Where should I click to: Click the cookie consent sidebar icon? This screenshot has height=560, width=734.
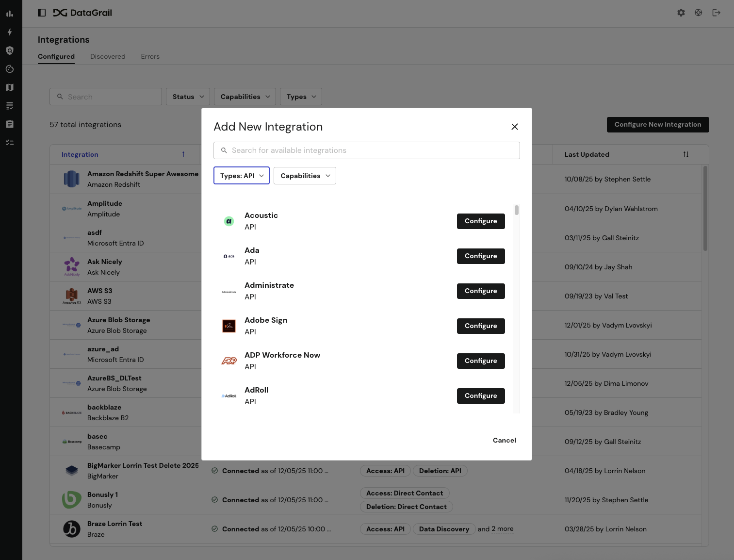(x=10, y=69)
